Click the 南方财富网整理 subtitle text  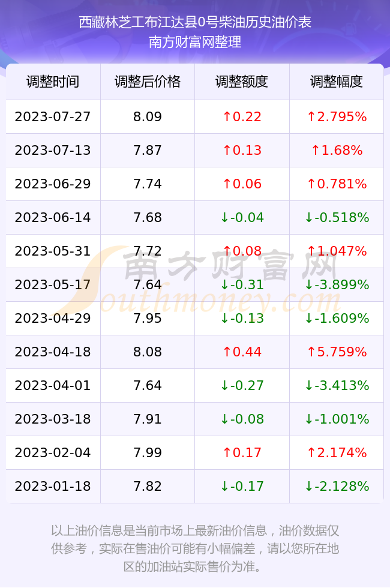(195, 42)
